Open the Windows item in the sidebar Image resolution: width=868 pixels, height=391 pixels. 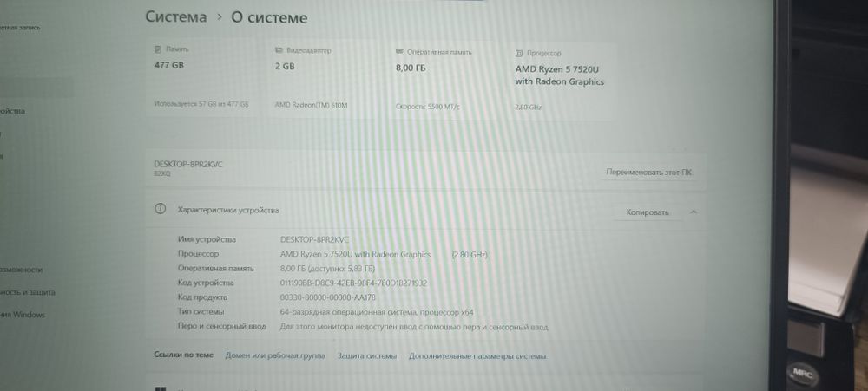[23, 315]
